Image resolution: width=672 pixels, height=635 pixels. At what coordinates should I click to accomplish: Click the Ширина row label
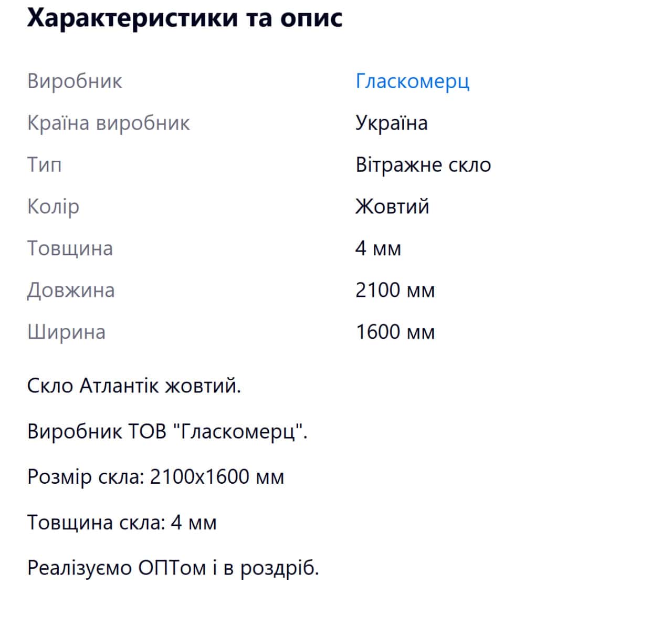click(66, 332)
